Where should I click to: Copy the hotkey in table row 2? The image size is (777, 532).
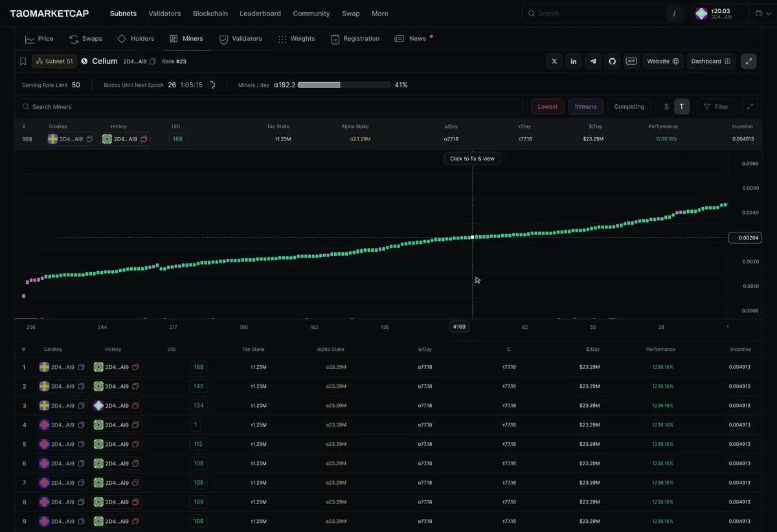[x=136, y=386]
